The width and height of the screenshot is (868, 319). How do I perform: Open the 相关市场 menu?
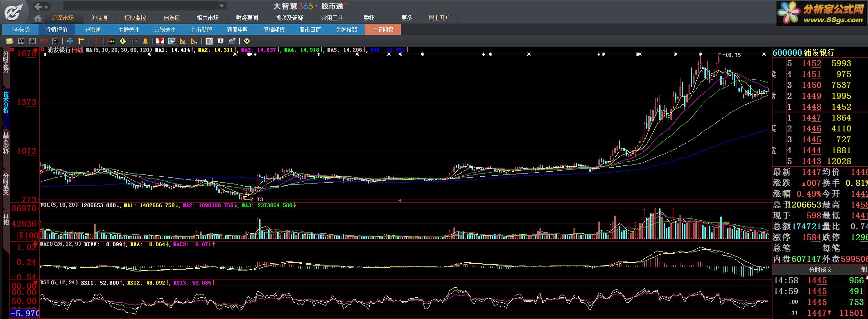[208, 18]
